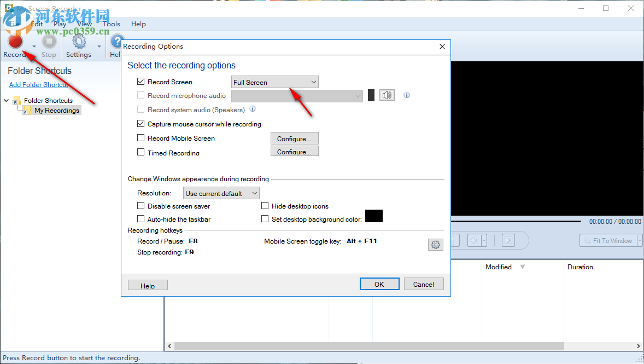The height and width of the screenshot is (364, 644).
Task: Click the info icon beside Record system audio
Action: [x=252, y=108]
